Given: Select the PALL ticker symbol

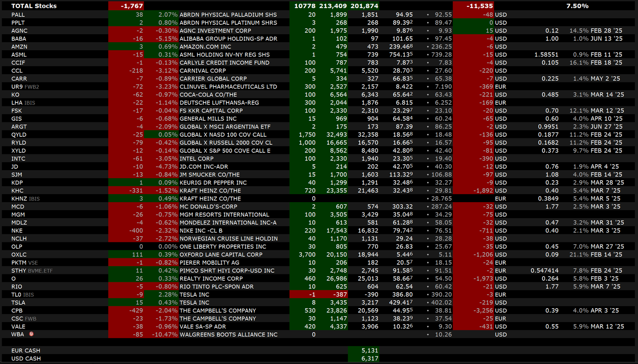Looking at the screenshot, I should click(x=18, y=15).
